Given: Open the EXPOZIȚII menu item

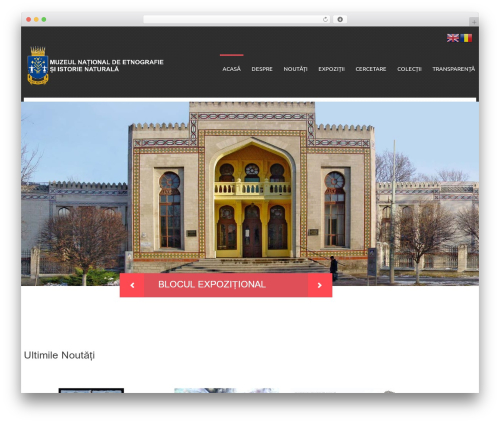Looking at the screenshot, I should pos(331,69).
